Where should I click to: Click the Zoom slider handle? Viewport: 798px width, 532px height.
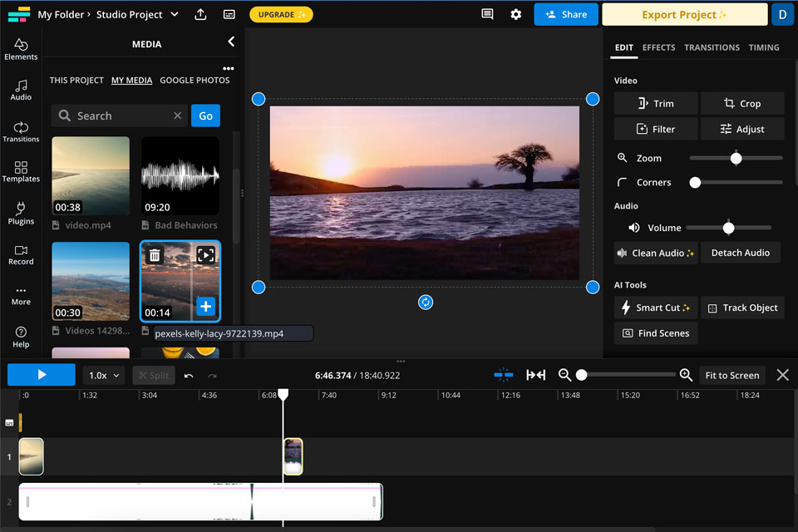[x=736, y=158]
